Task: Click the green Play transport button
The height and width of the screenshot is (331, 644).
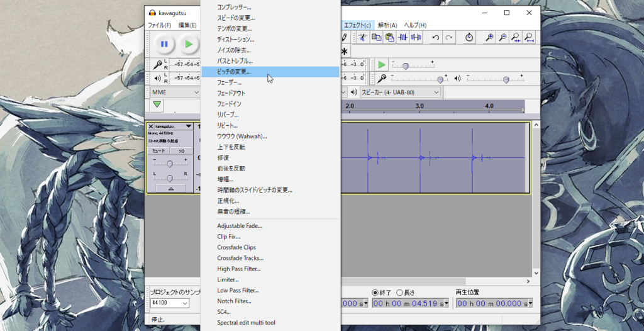Action: [189, 44]
